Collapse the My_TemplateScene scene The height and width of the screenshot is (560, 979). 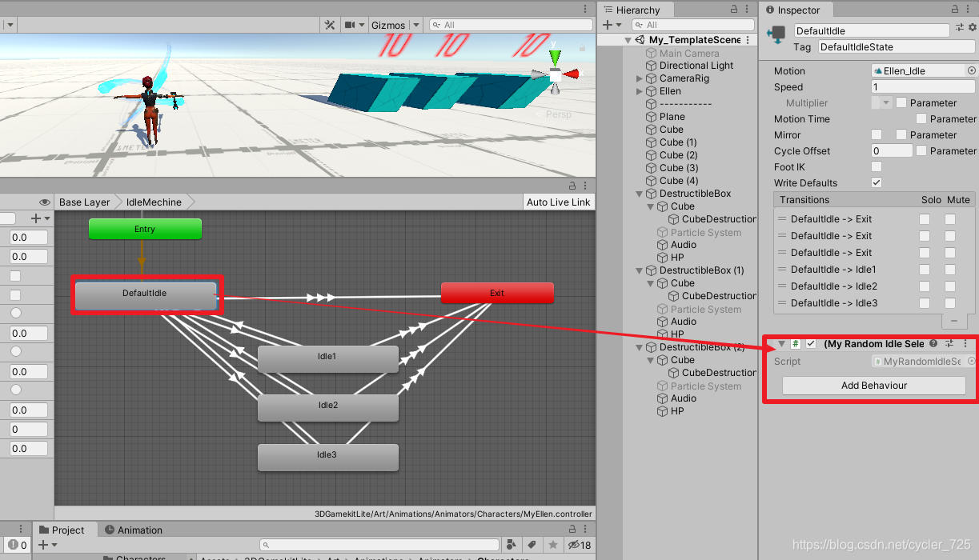(628, 40)
